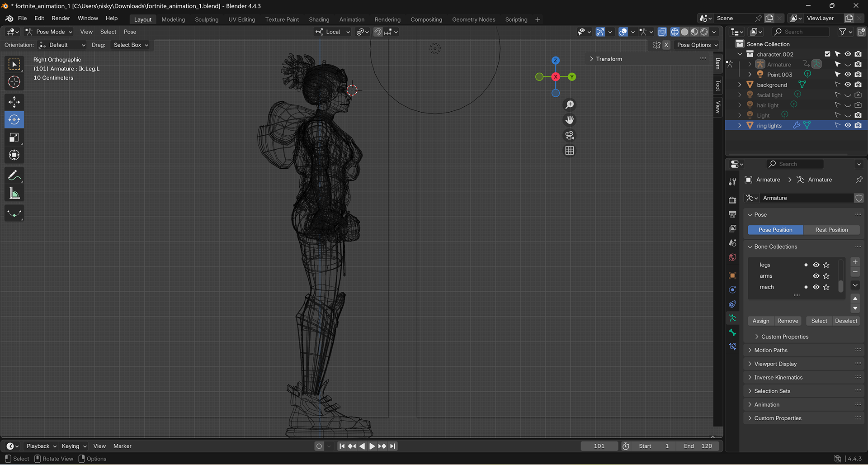
Task: Click the Deselect bone collection button
Action: coord(846,321)
